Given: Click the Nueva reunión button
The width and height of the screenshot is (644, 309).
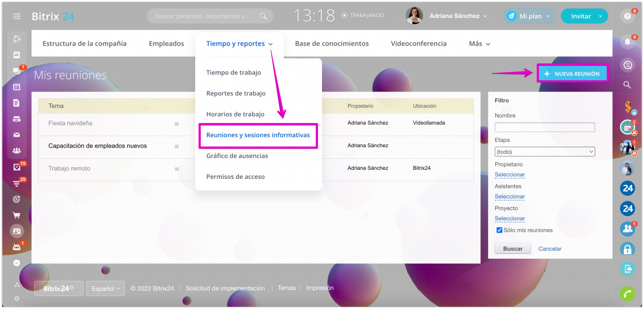Looking at the screenshot, I should (x=572, y=74).
